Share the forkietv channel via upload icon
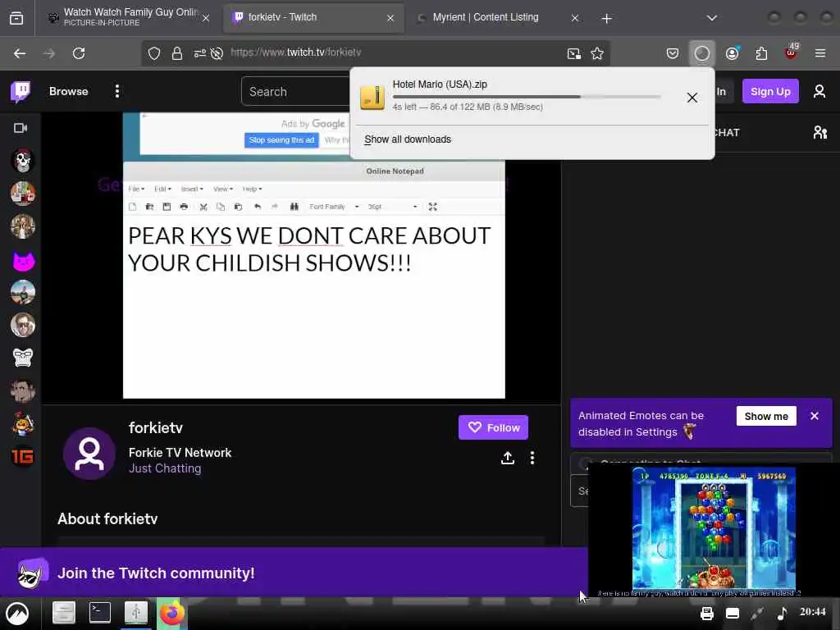The image size is (840, 630). (507, 458)
